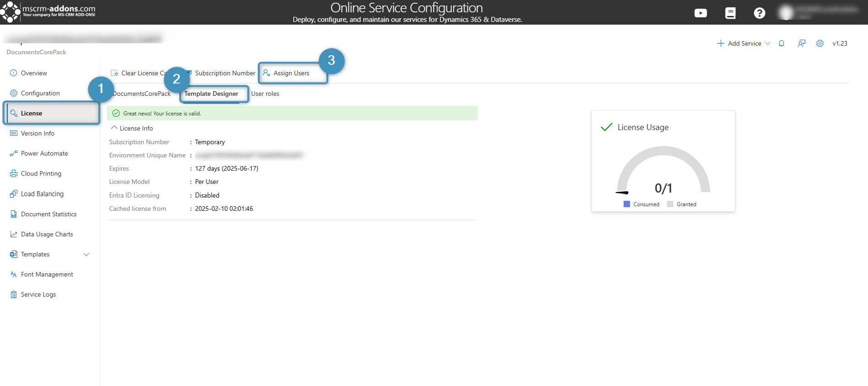The height and width of the screenshot is (386, 868).
Task: Switch to the User roles tab
Action: coord(265,94)
